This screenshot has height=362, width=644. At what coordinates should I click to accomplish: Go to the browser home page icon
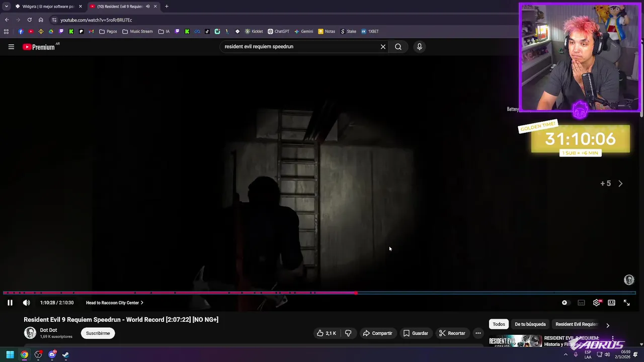(41, 20)
